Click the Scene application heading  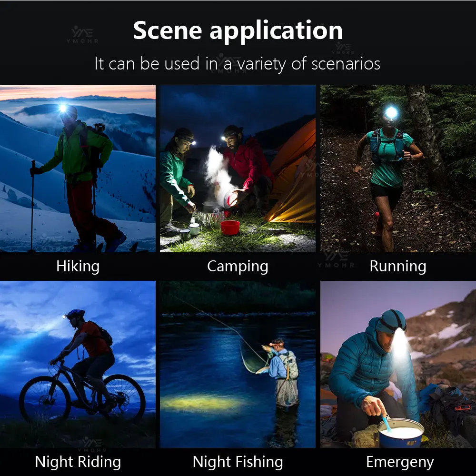[x=238, y=30]
